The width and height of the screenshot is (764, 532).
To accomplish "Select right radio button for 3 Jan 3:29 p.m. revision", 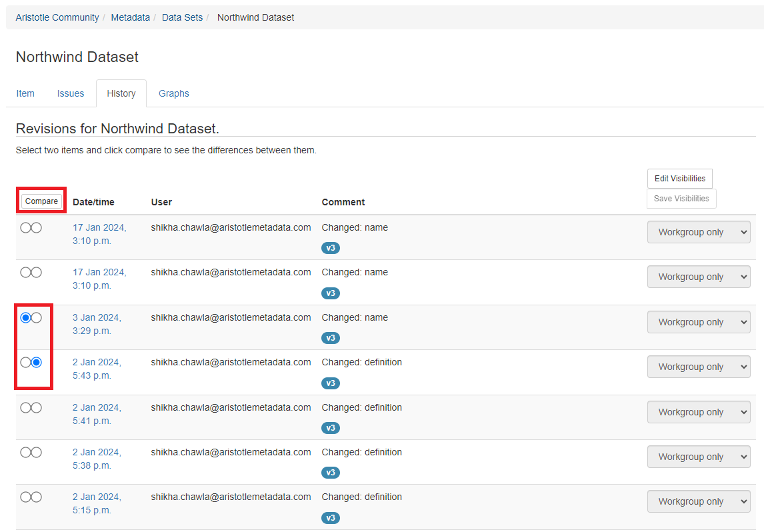I will (x=37, y=318).
